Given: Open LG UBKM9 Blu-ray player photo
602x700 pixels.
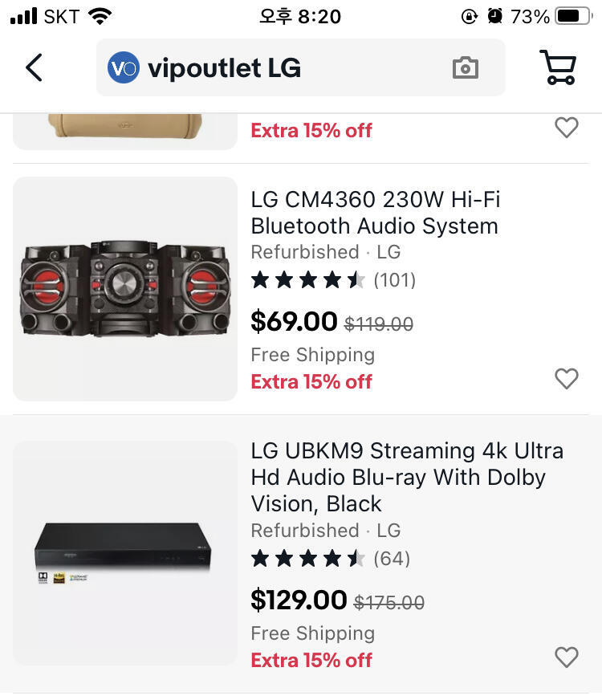Looking at the screenshot, I should (x=125, y=553).
